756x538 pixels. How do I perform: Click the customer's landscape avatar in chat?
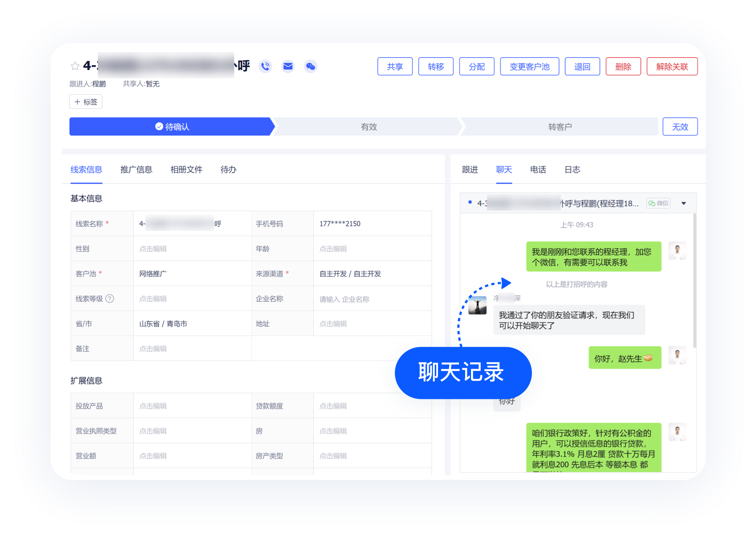[477, 305]
